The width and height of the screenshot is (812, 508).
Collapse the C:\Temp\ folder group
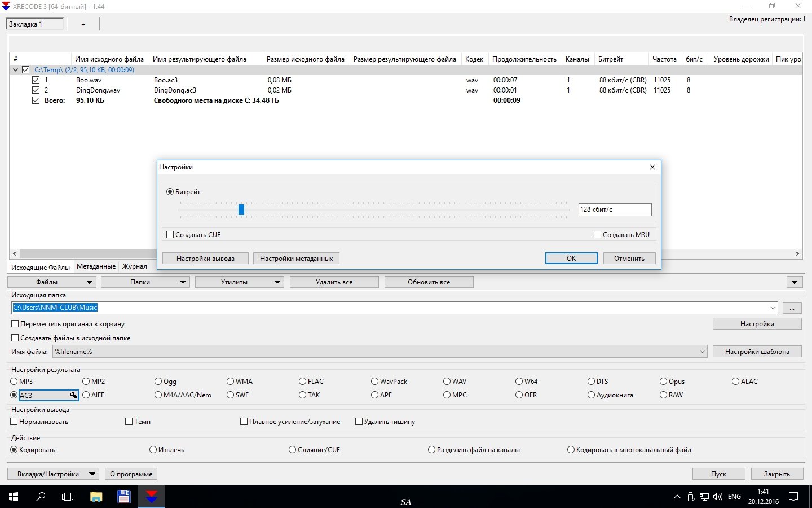click(15, 70)
